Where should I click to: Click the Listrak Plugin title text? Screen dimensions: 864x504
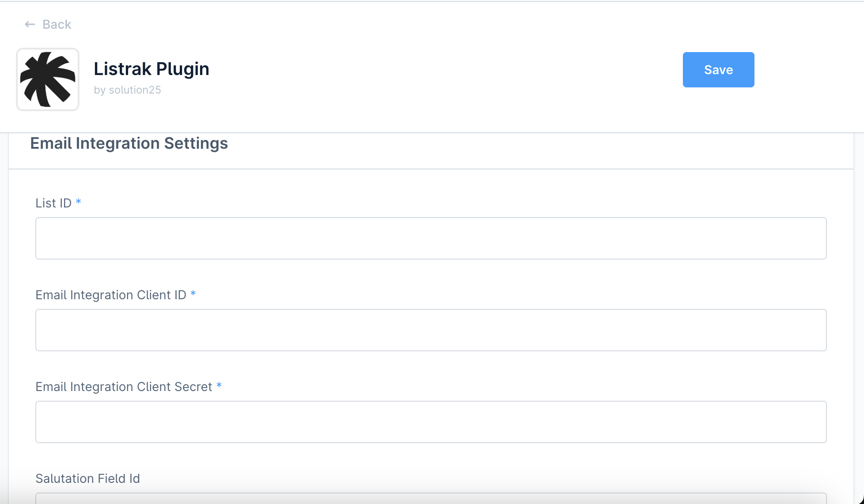point(152,69)
